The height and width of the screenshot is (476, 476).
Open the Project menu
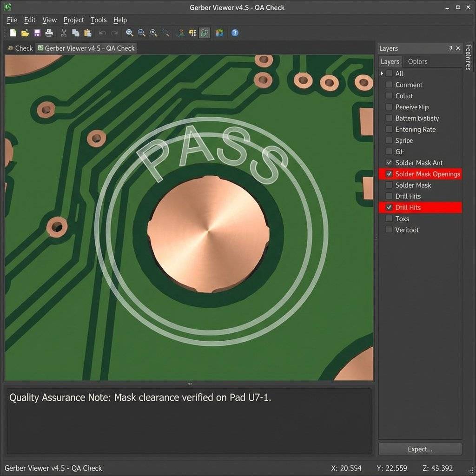click(73, 20)
